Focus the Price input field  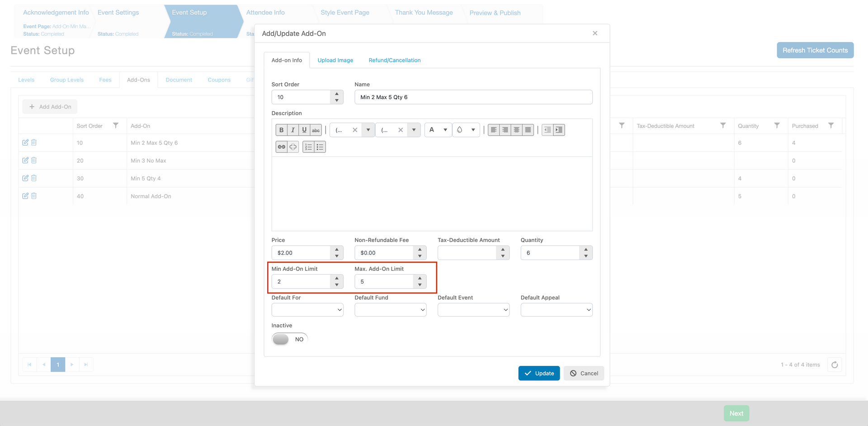(302, 253)
